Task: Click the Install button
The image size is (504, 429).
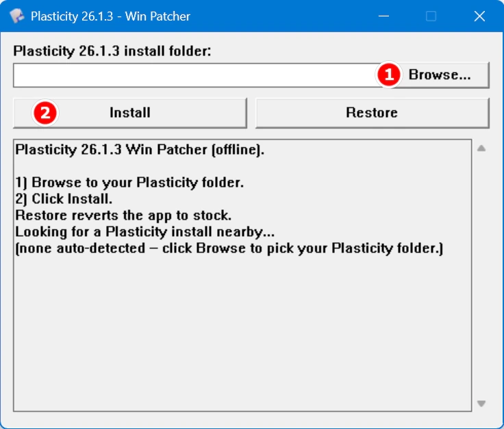Action: (130, 113)
